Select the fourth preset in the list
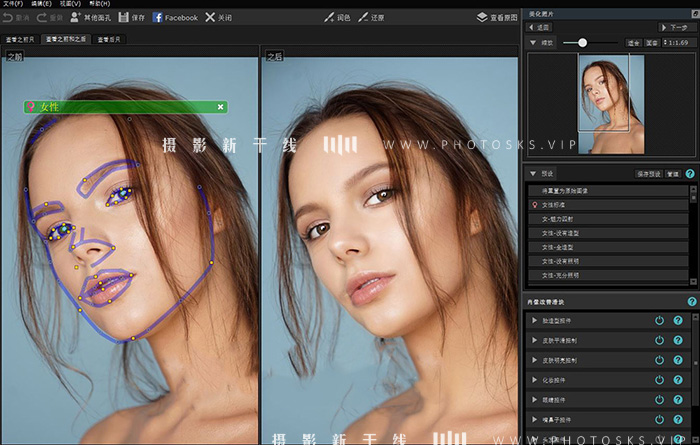The height and width of the screenshot is (445, 700). click(608, 233)
